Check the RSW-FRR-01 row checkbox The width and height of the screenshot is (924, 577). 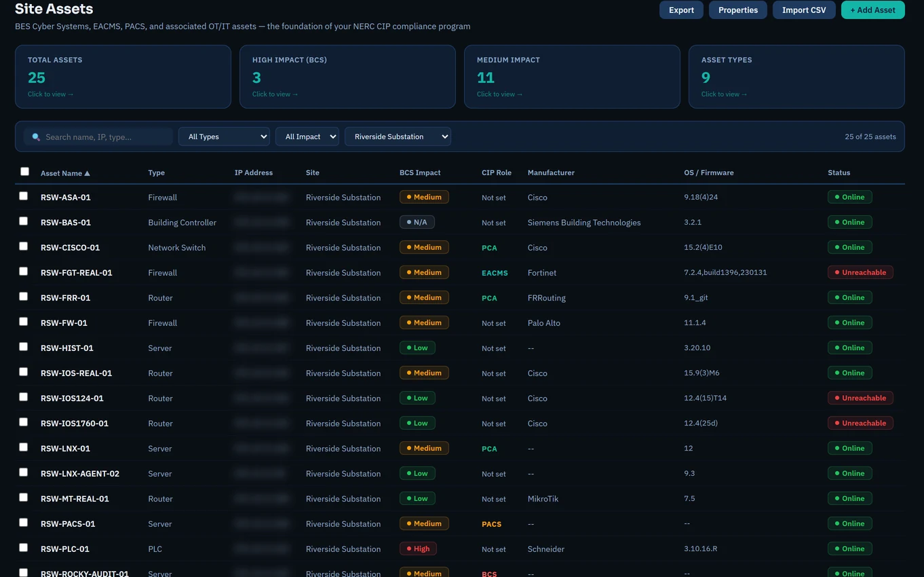23,297
